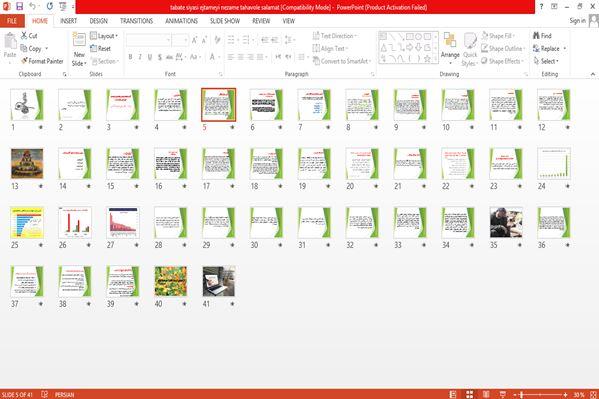Collapse the ribbon with arrow

(x=593, y=74)
